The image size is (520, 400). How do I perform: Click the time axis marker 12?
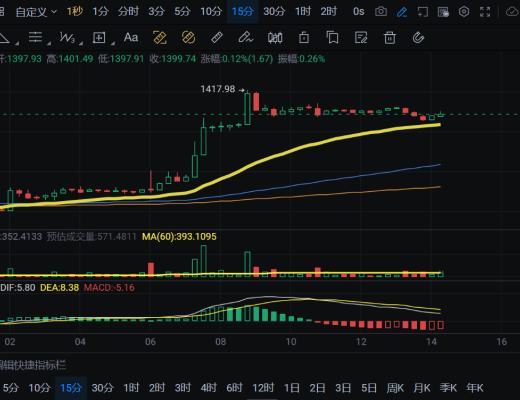coord(361,342)
